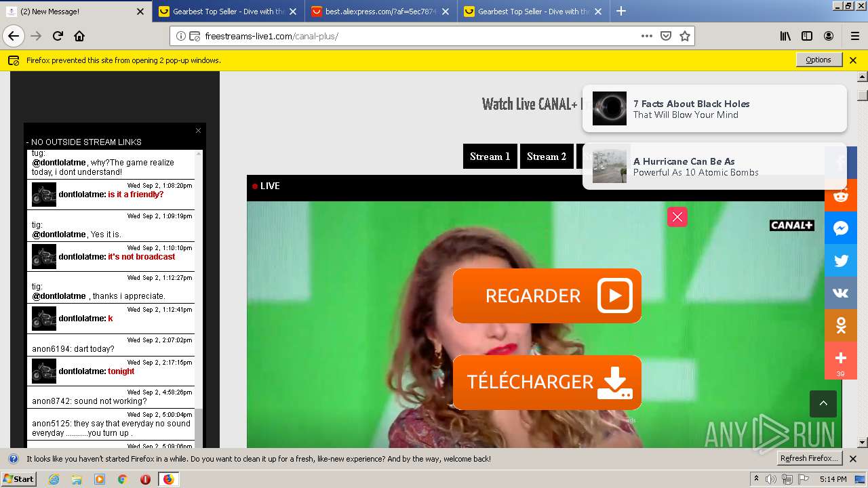
Task: Open Windows Start menu
Action: pos(18,479)
